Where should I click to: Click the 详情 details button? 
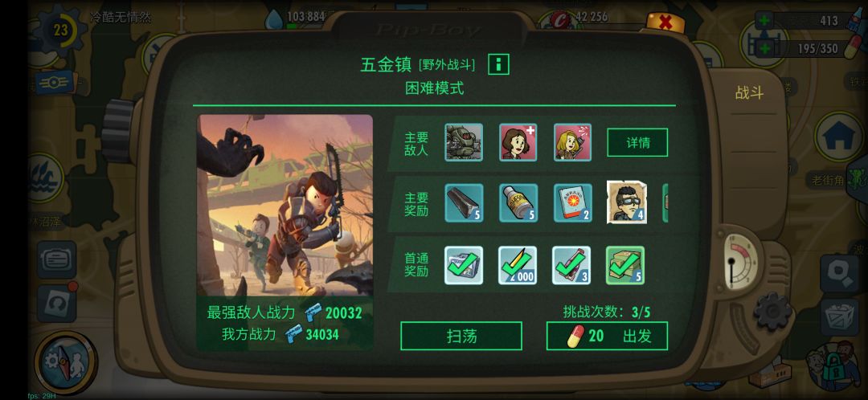click(x=637, y=143)
